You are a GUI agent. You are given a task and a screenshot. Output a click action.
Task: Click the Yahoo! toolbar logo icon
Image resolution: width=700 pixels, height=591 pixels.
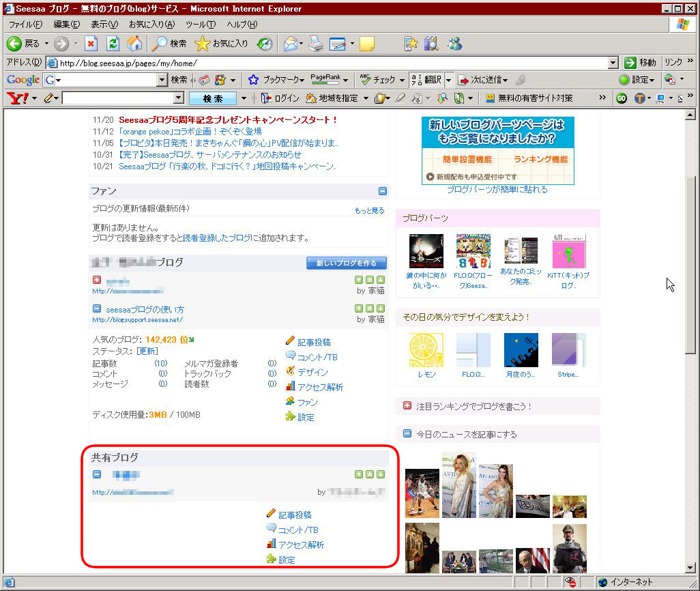17,98
